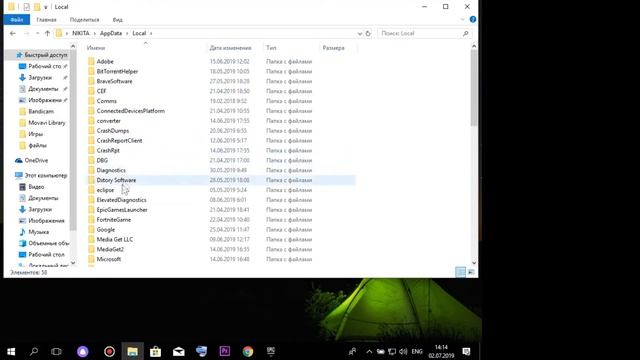Open Windows Start menu
This screenshot has height=360, width=640.
[11, 351]
